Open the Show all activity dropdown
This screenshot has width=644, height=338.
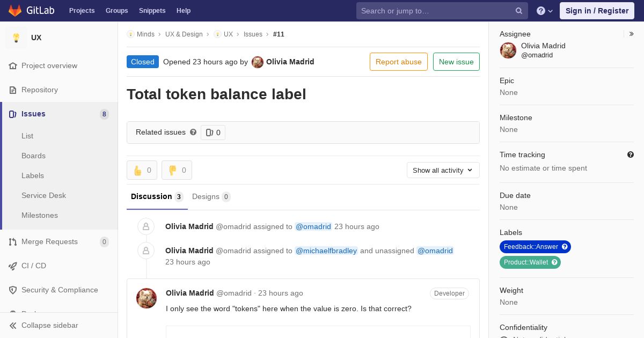(x=443, y=170)
